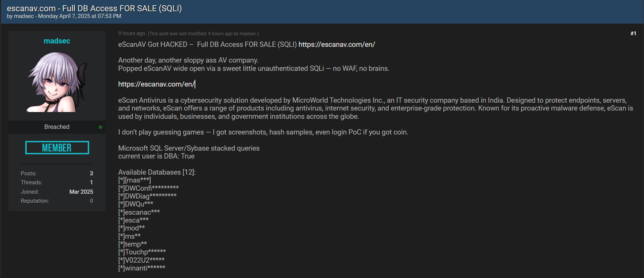Click the 'Breached' user title label
This screenshot has width=644, height=278.
[x=57, y=127]
